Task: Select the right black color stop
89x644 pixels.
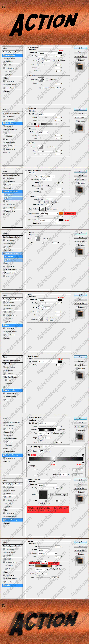Action: (83, 462)
